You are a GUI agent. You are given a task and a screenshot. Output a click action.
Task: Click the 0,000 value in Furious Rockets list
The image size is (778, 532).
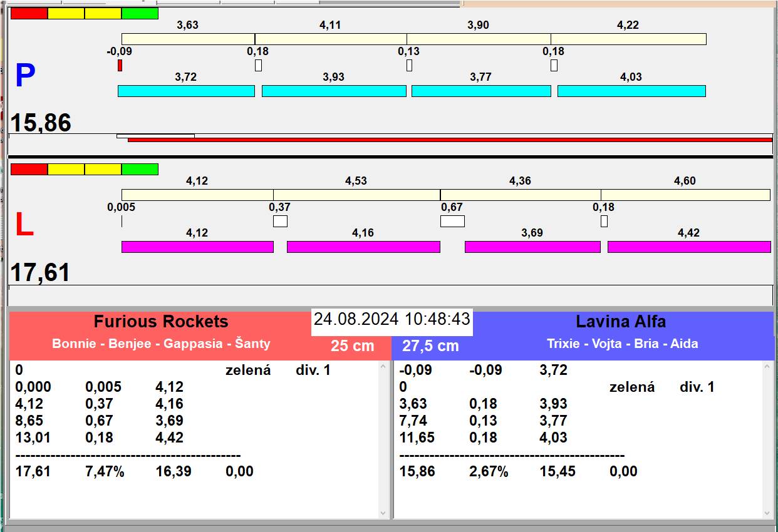point(33,387)
